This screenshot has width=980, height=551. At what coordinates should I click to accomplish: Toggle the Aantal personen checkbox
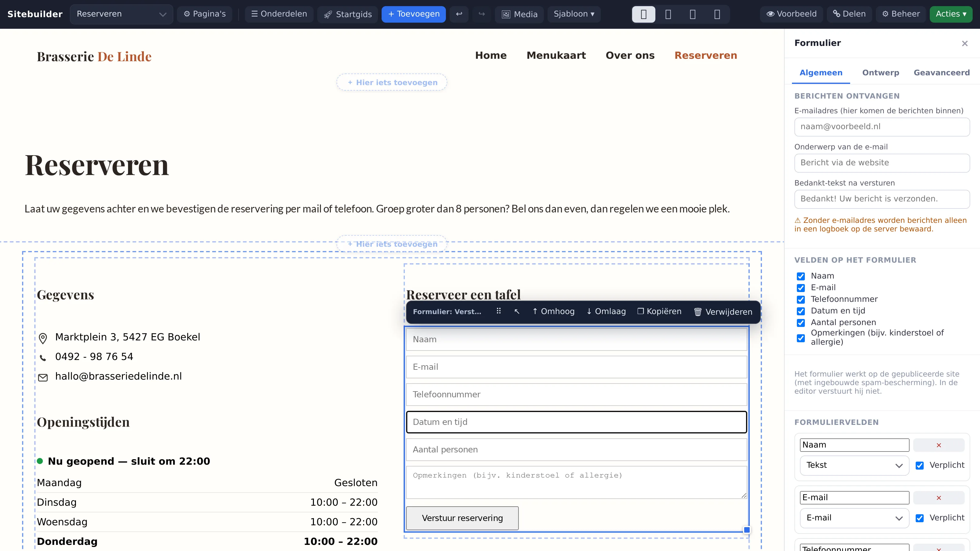coord(801,323)
